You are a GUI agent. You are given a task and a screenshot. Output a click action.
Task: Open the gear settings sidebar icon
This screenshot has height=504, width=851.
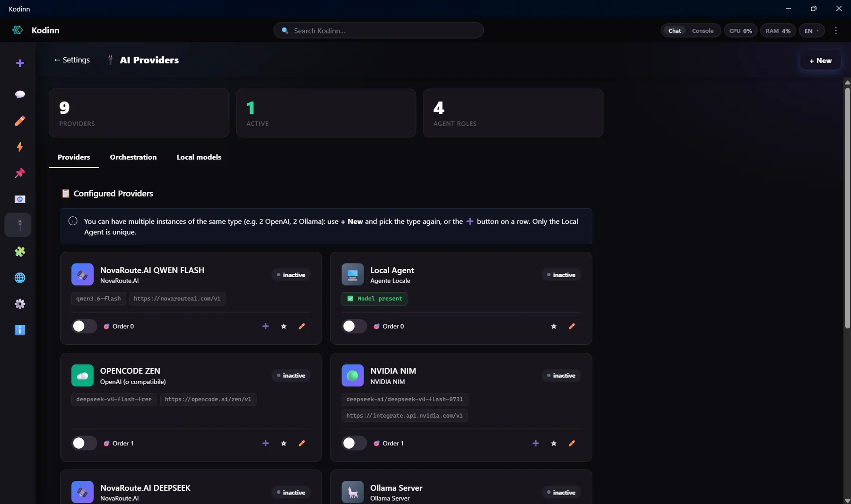(20, 304)
